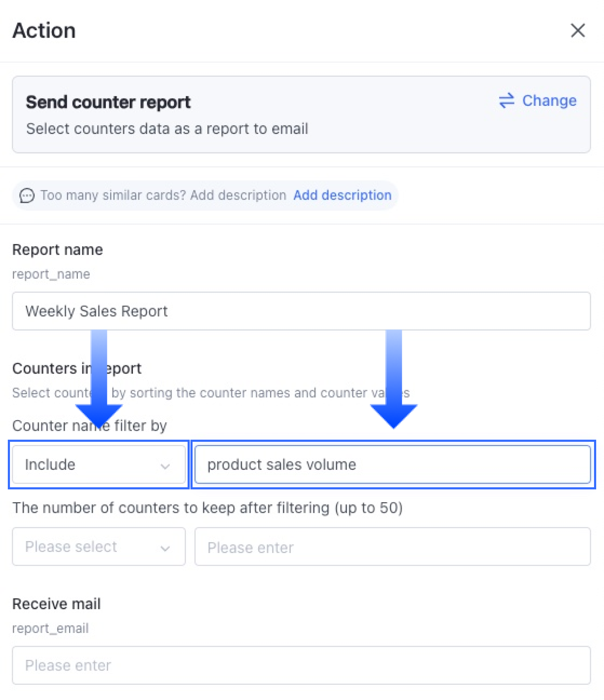Edit the product sales volume filter field
The image size is (604, 700).
[393, 465]
